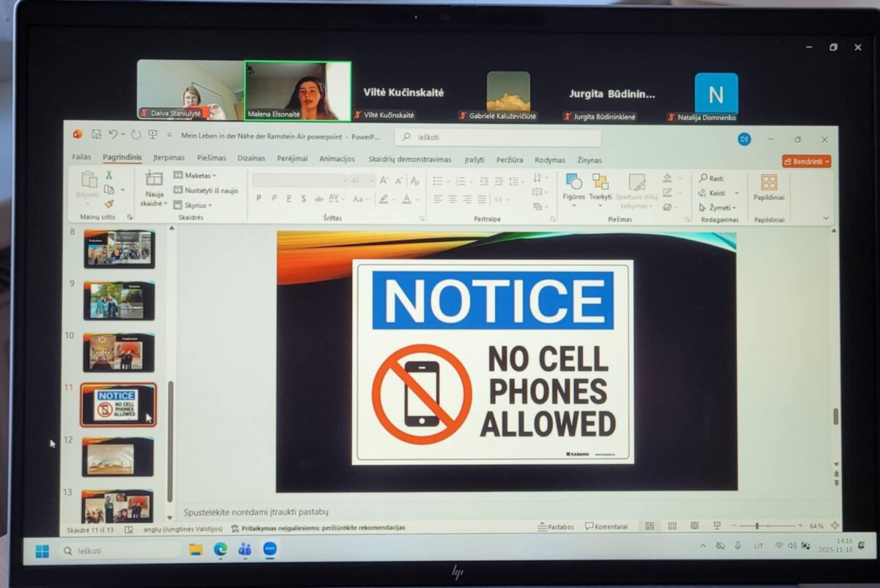Toggle the Pastabos notes pane

[556, 526]
